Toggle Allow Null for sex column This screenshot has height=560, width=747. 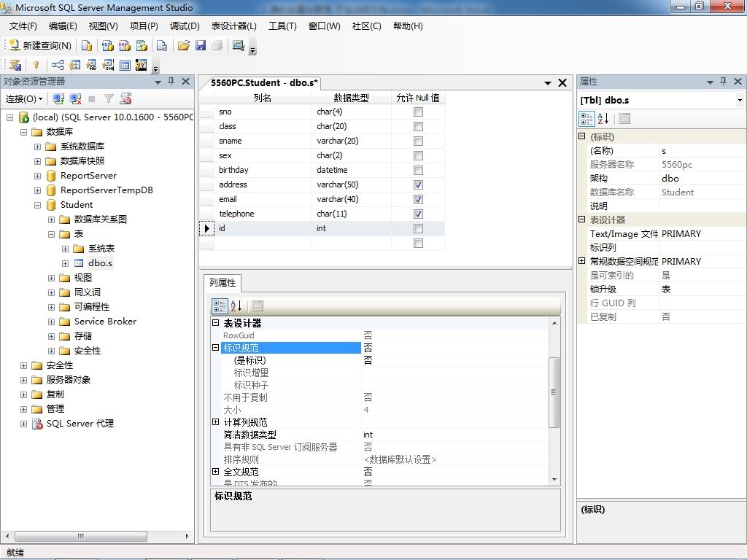[x=418, y=156]
